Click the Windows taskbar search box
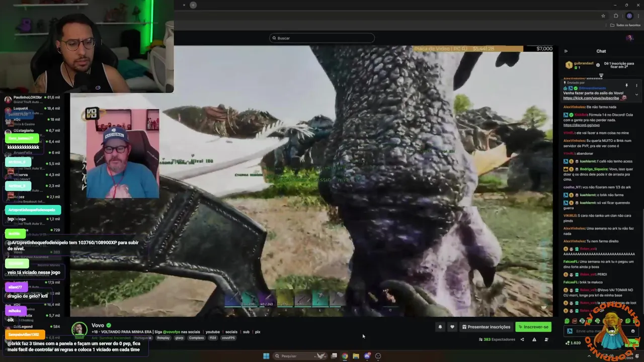 click(x=299, y=356)
